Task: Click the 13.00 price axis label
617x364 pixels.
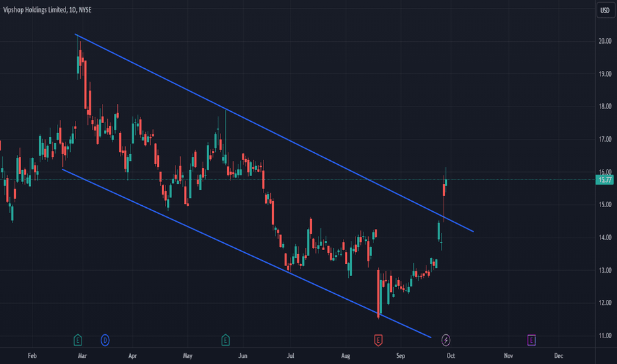Action: (605, 270)
